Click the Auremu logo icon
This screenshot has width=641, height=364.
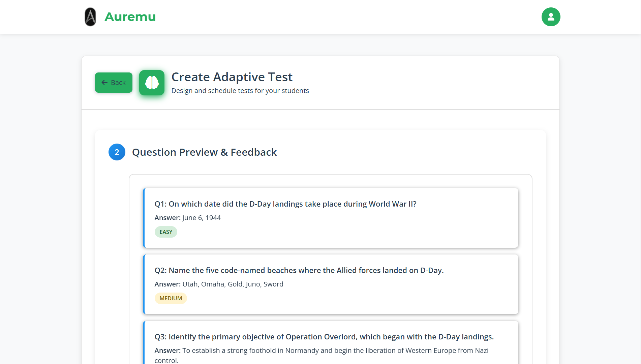90,17
